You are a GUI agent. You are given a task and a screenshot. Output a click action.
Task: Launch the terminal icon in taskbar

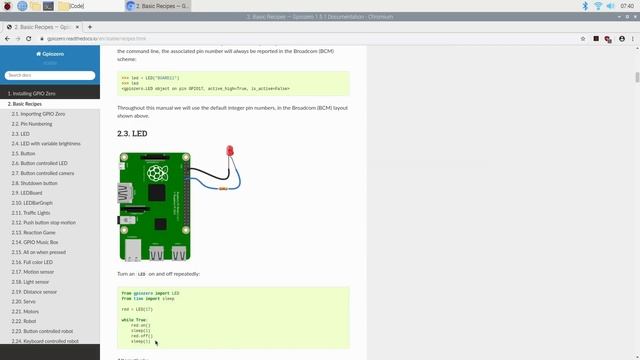48,6
